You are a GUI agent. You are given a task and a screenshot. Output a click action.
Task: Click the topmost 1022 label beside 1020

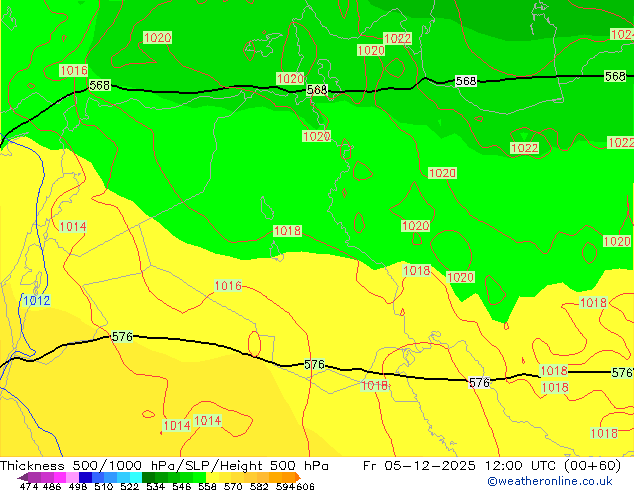(397, 38)
